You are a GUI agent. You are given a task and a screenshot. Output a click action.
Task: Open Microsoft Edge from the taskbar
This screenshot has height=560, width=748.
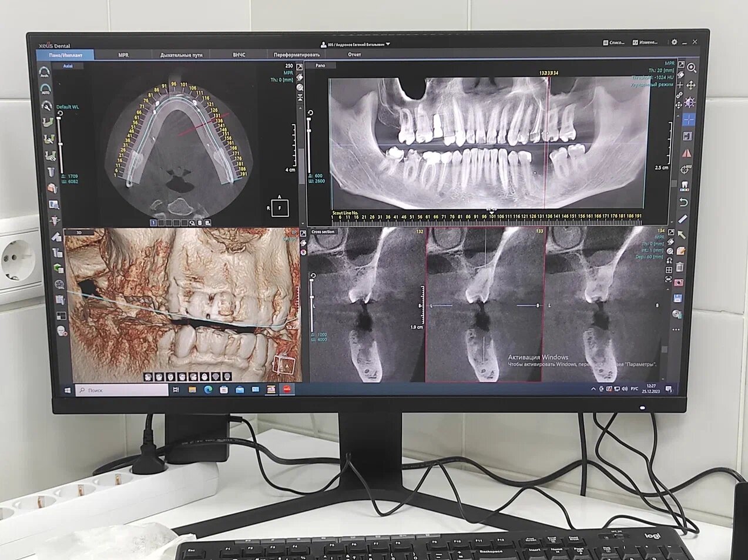point(207,390)
